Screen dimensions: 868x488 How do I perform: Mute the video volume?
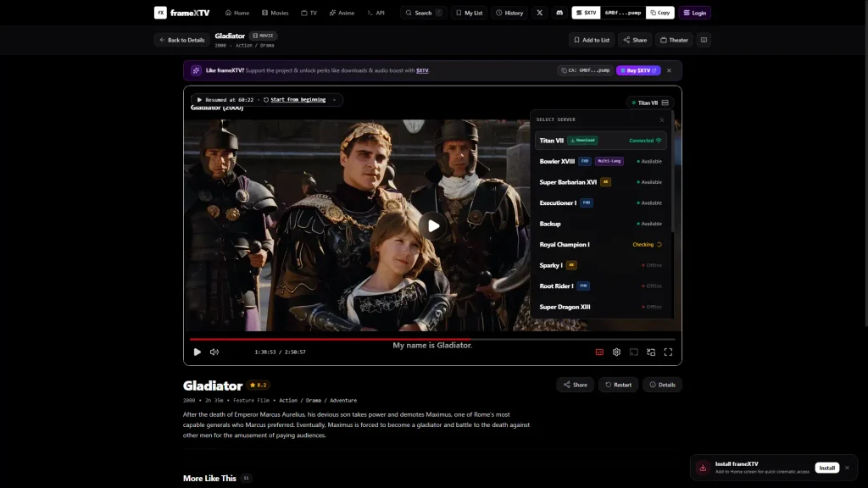point(214,352)
